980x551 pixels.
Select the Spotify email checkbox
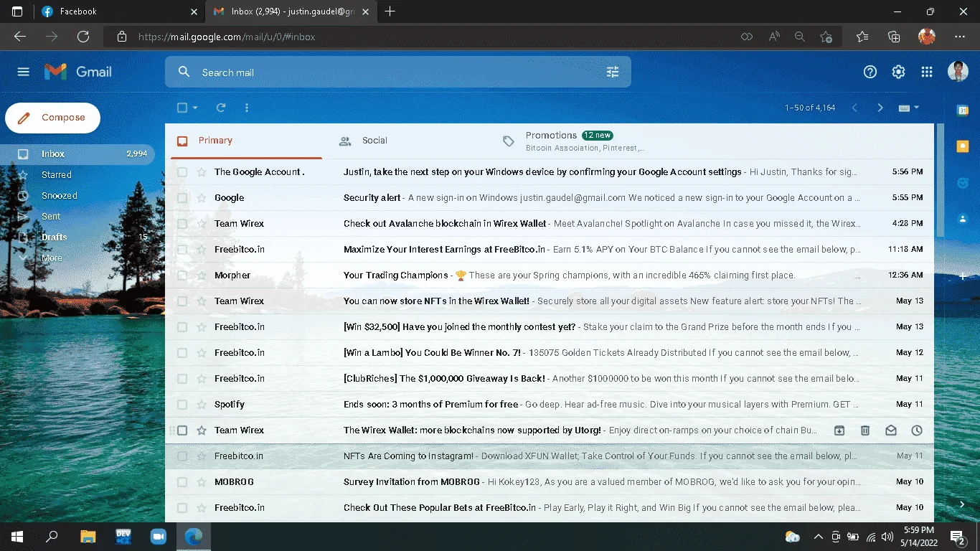182,405
